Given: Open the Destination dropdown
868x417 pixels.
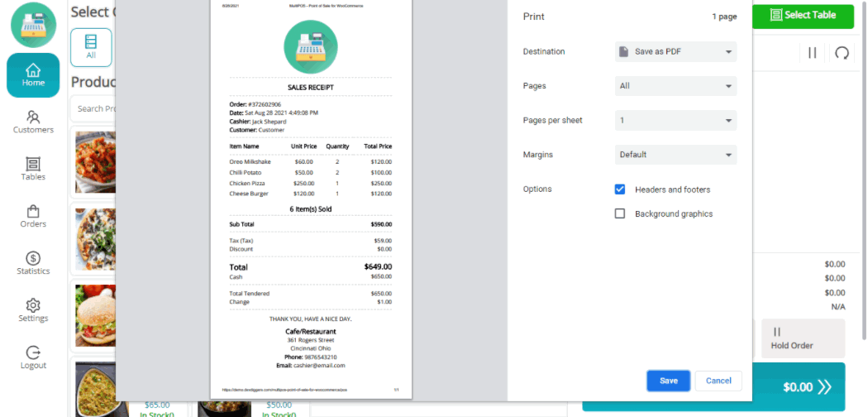Looking at the screenshot, I should click(x=675, y=51).
